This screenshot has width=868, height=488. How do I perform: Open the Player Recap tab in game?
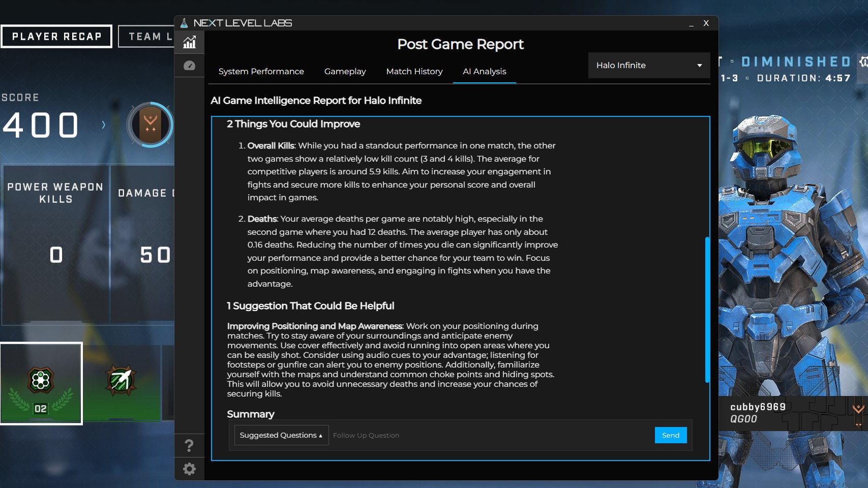pyautogui.click(x=56, y=37)
